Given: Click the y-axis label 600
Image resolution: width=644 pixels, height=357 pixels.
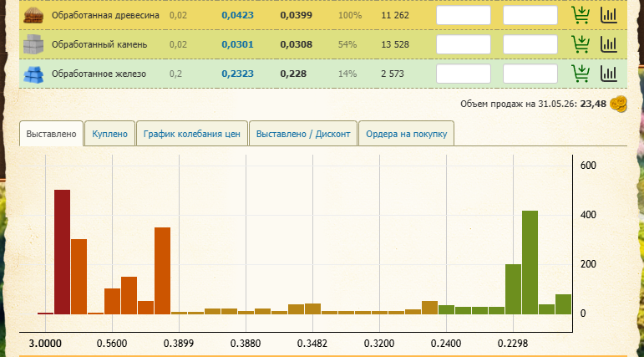Looking at the screenshot, I should 588,166.
